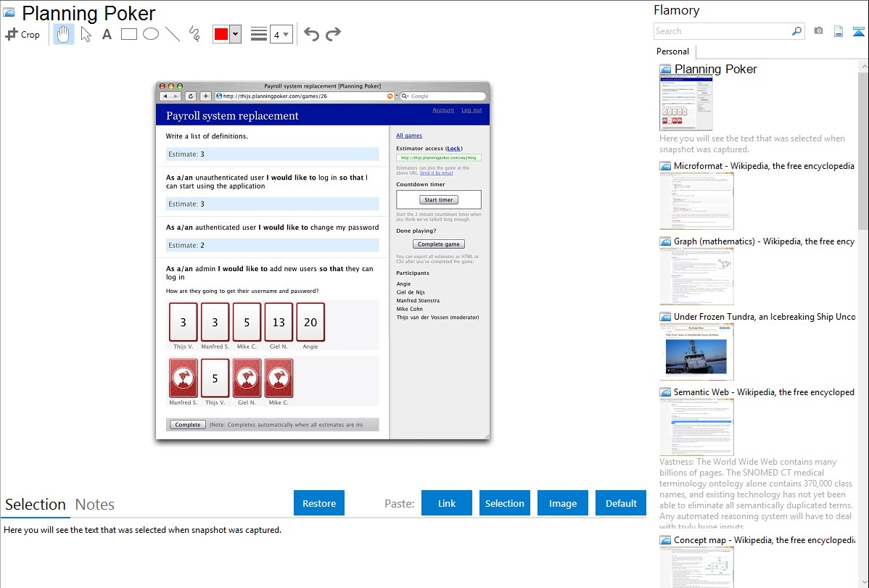869x588 pixels.
Task: Select the Crop tool
Action: pyautogui.click(x=22, y=34)
